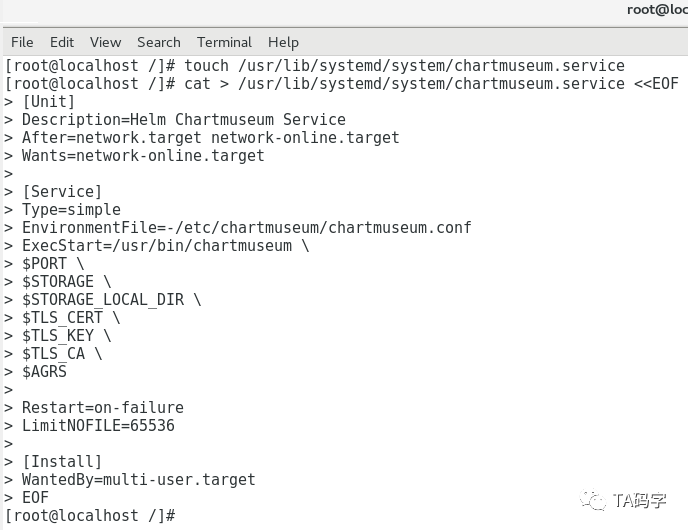Open the Terminal menu
The width and height of the screenshot is (688, 530).
[224, 42]
